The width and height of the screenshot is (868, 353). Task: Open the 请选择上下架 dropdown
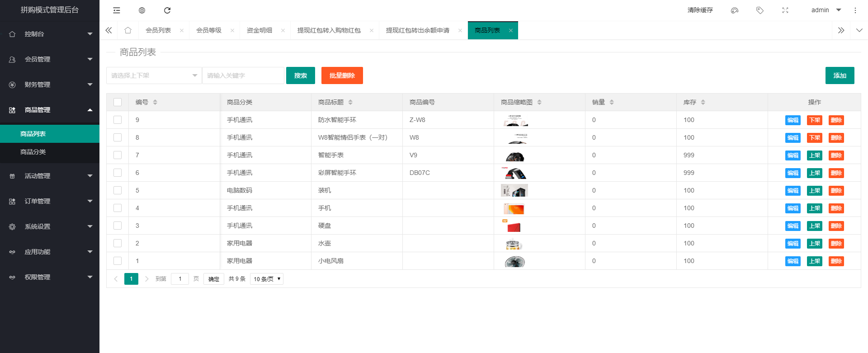154,75
